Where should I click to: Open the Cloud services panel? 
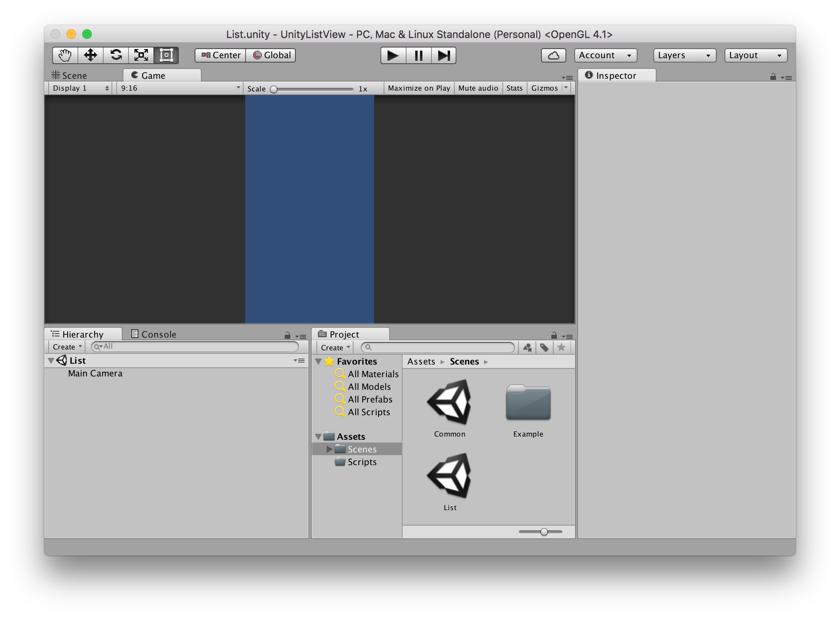553,55
